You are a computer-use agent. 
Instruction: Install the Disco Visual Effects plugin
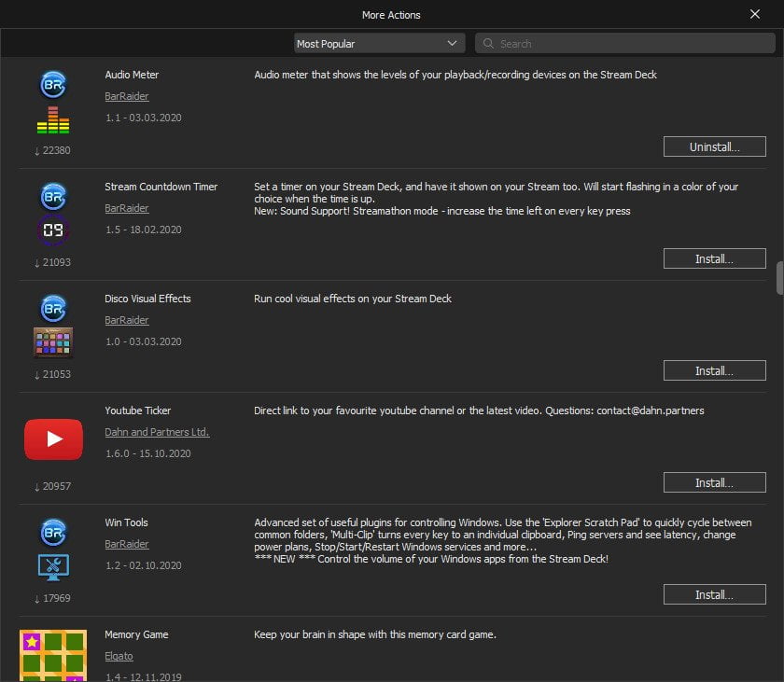tap(715, 370)
